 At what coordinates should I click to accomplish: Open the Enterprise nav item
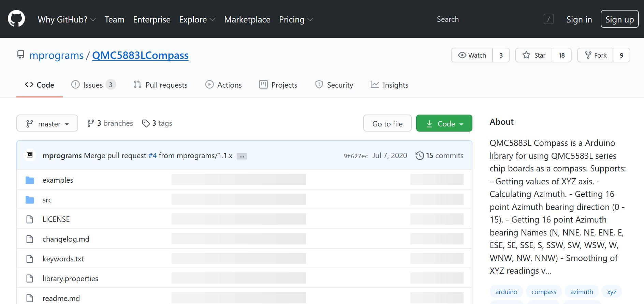(x=152, y=19)
